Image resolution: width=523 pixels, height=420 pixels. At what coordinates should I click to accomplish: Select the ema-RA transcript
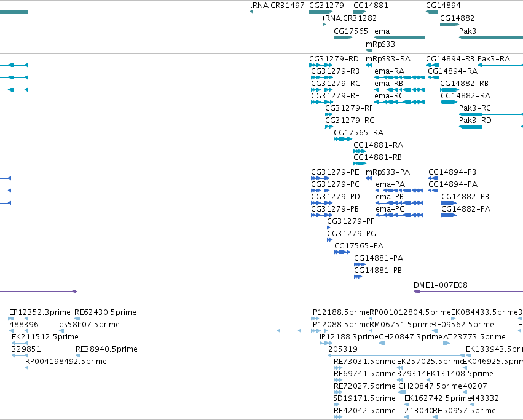pyautogui.click(x=399, y=77)
